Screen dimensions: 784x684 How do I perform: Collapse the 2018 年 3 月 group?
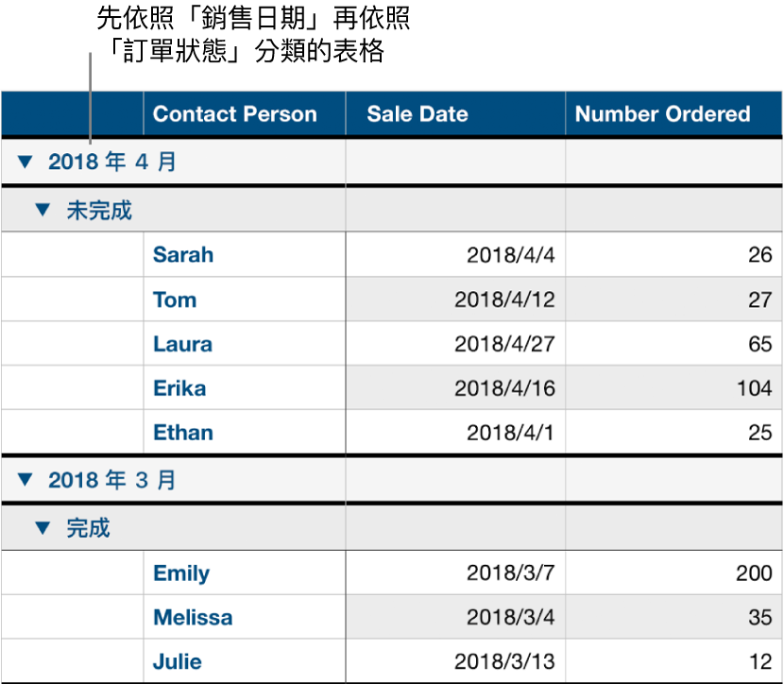(26, 479)
